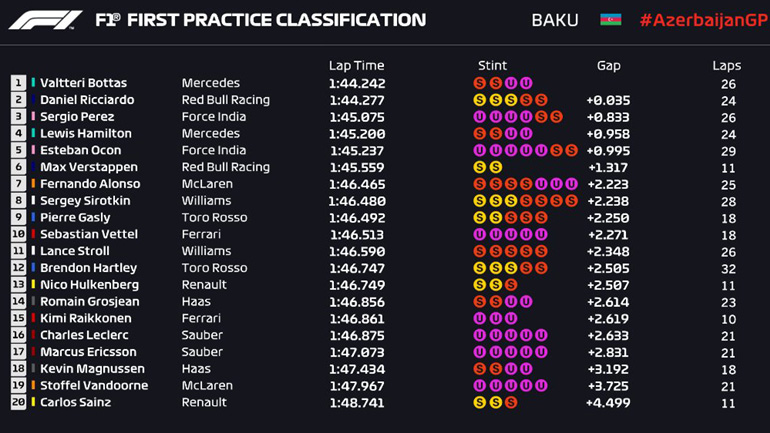The width and height of the screenshot is (770, 433).
Task: Click the BAKU location label
Action: click(x=555, y=20)
